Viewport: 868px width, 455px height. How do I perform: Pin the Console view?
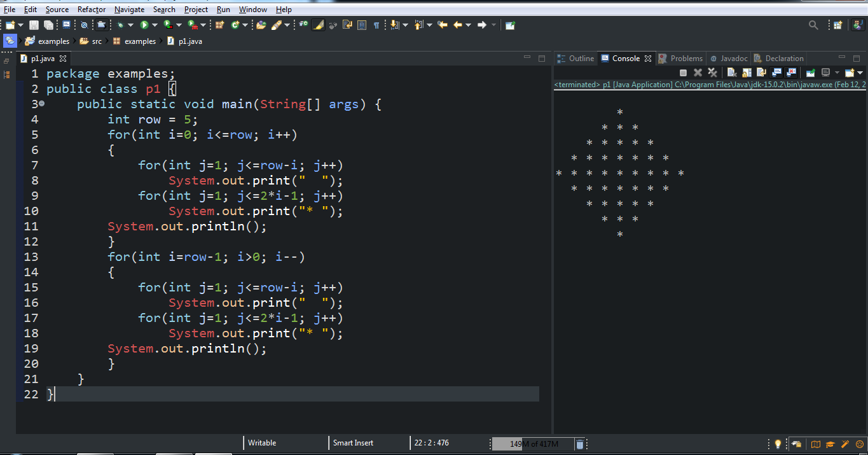coord(810,73)
